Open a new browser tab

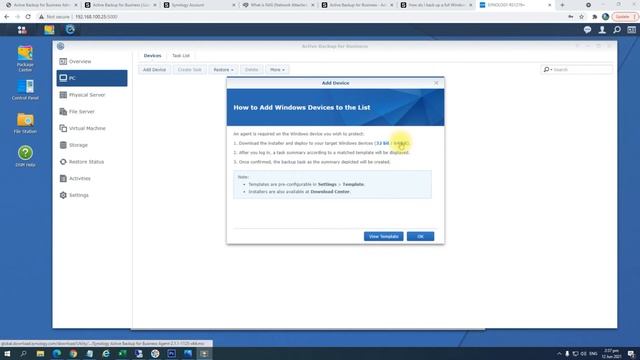(x=562, y=5)
